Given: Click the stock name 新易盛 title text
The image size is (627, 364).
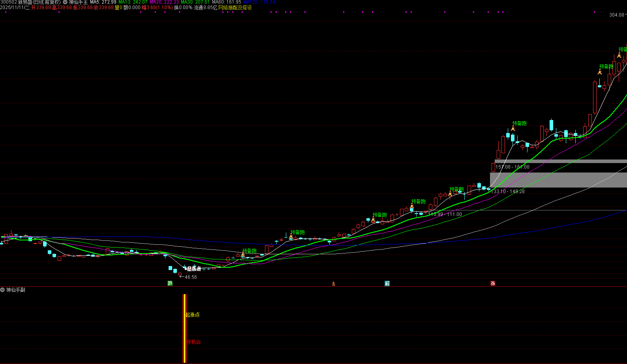Looking at the screenshot, I should (26, 2).
